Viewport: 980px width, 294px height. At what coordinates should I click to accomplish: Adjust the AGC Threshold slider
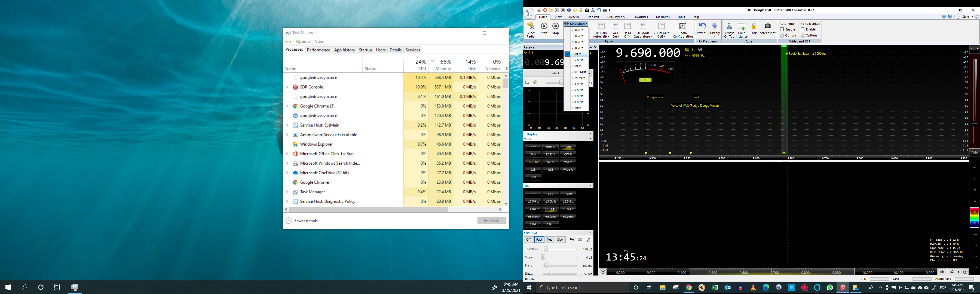[x=546, y=249]
